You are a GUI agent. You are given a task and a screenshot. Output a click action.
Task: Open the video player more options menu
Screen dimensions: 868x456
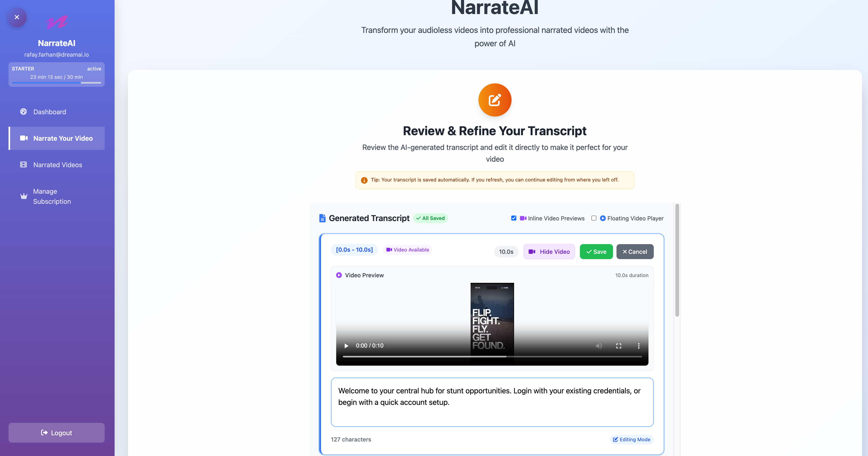click(639, 346)
